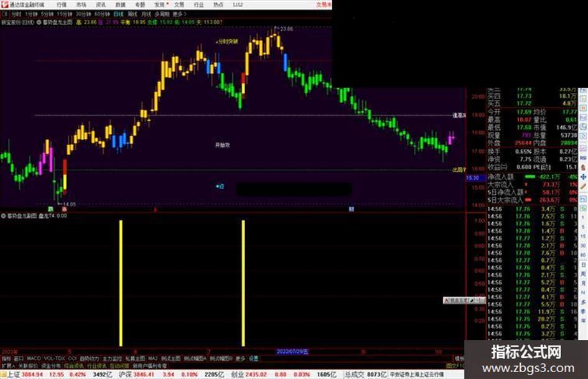The height and width of the screenshot is (379, 588).
Task: Open the 指标 tab at bottom left
Action: tap(6, 358)
